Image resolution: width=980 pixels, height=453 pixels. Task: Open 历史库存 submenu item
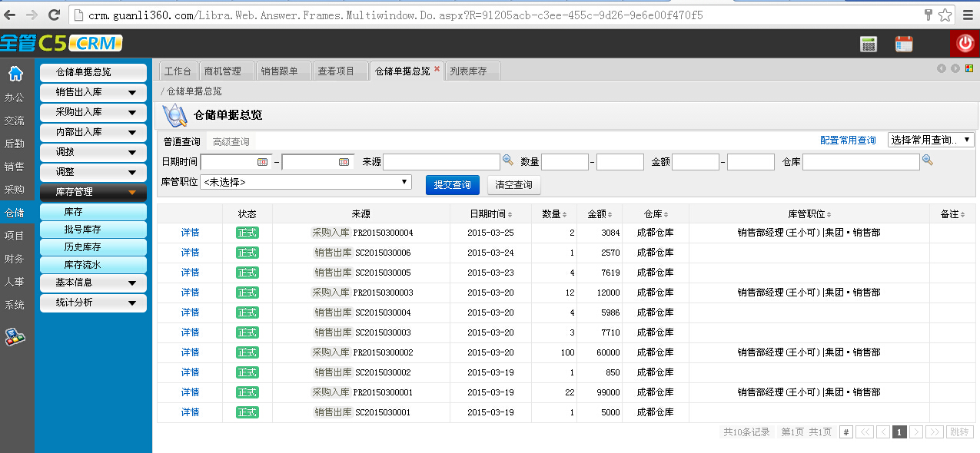click(93, 247)
